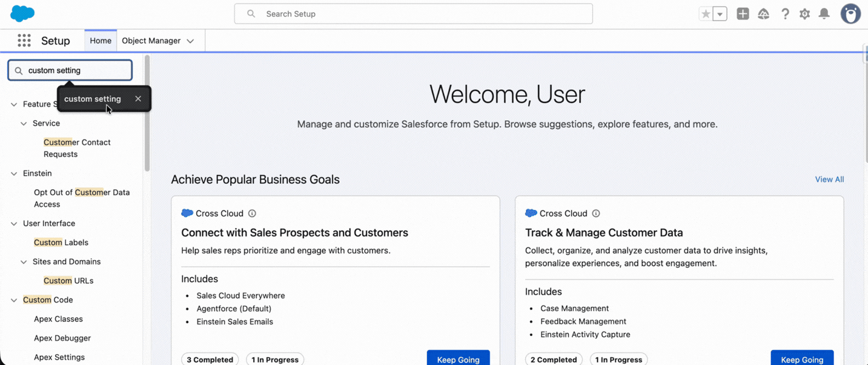The height and width of the screenshot is (365, 868).
Task: Click the Sales Cloud Everywhere list item
Action: point(240,296)
